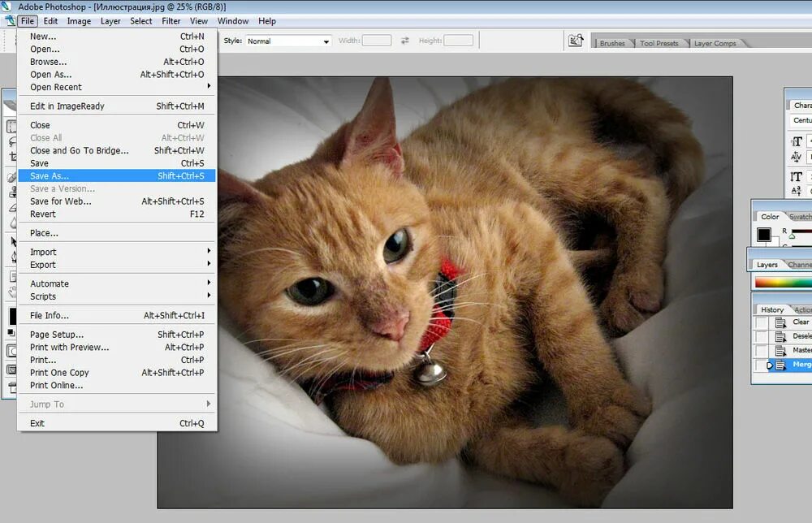The height and width of the screenshot is (523, 812).
Task: Set history brush source for Clear state
Action: [762, 322]
